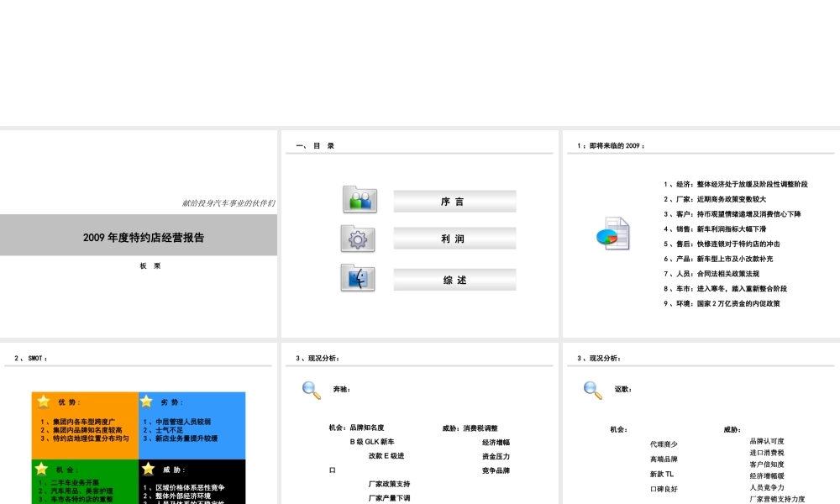840x504 pixels.
Task: Click the star icon in 机会 box
Action: [x=41, y=469]
